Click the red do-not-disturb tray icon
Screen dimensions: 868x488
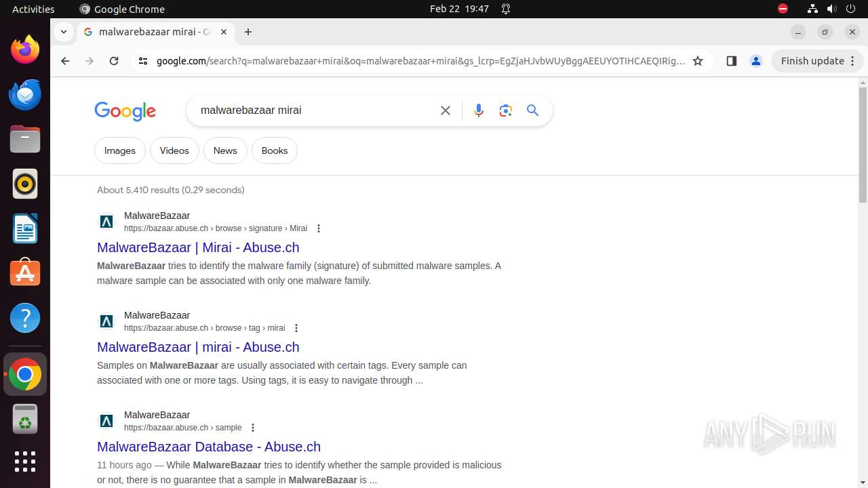click(x=783, y=9)
